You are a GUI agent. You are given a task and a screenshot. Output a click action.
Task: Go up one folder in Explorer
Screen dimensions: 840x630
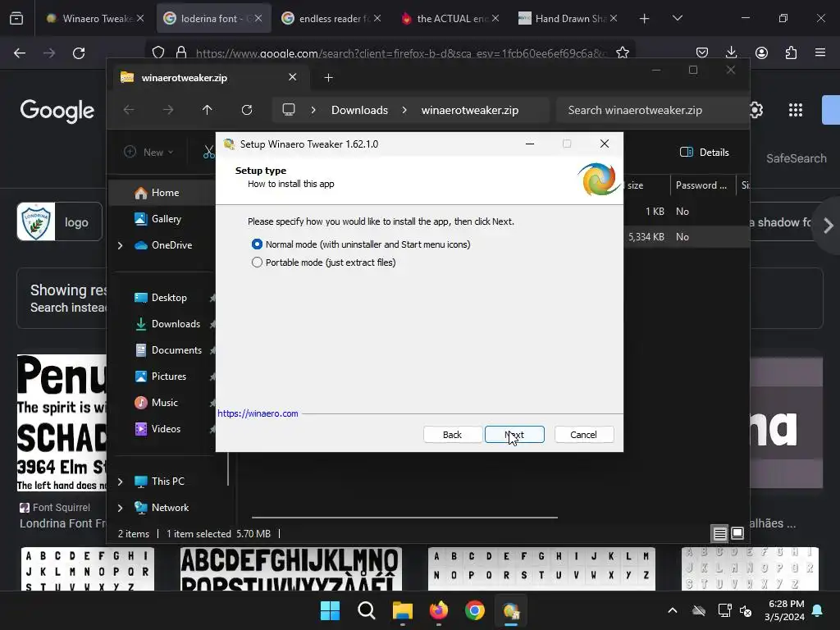coord(208,110)
